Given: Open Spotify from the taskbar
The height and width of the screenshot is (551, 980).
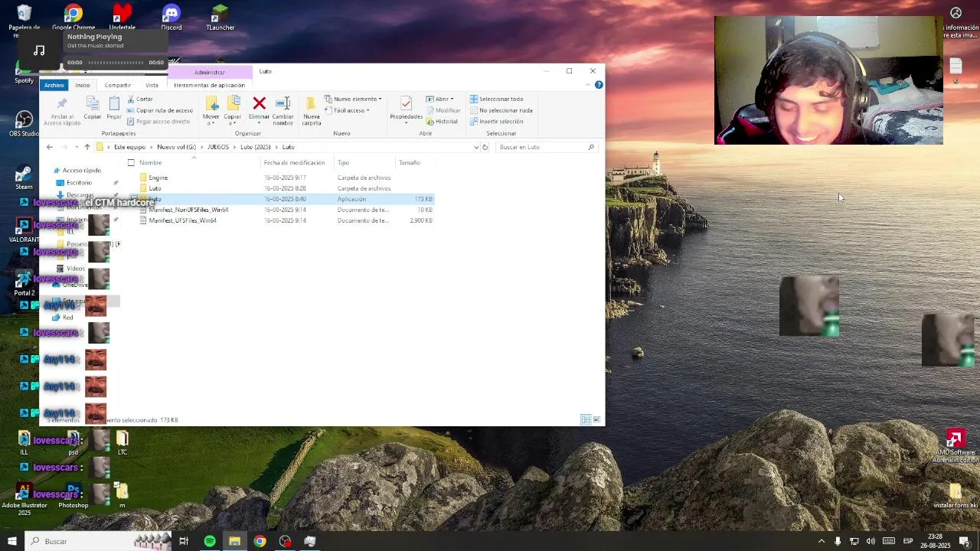Looking at the screenshot, I should (210, 541).
